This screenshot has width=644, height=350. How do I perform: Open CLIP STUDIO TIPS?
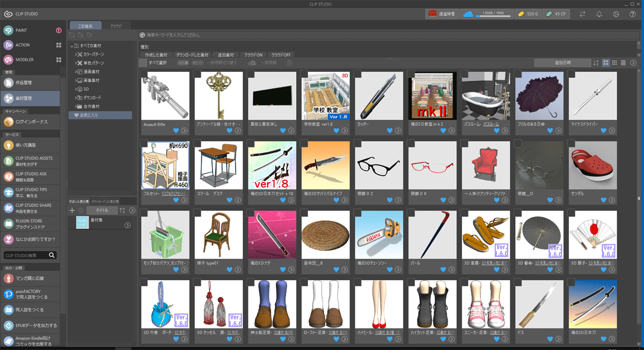[x=31, y=192]
